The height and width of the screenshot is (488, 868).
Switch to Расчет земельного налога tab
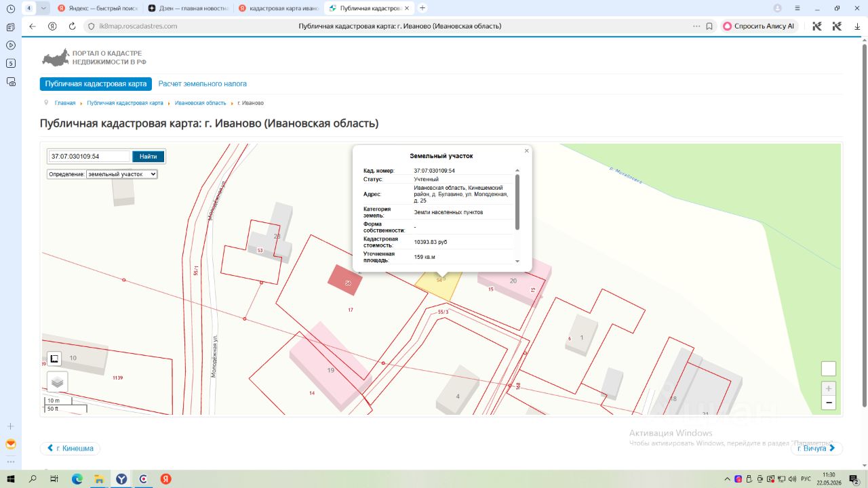point(203,84)
